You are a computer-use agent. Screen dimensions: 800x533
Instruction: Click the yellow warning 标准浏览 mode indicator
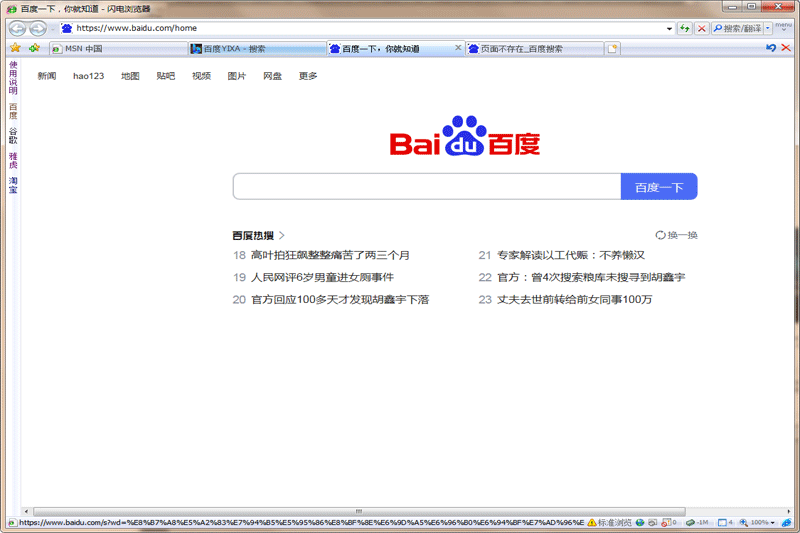609,523
